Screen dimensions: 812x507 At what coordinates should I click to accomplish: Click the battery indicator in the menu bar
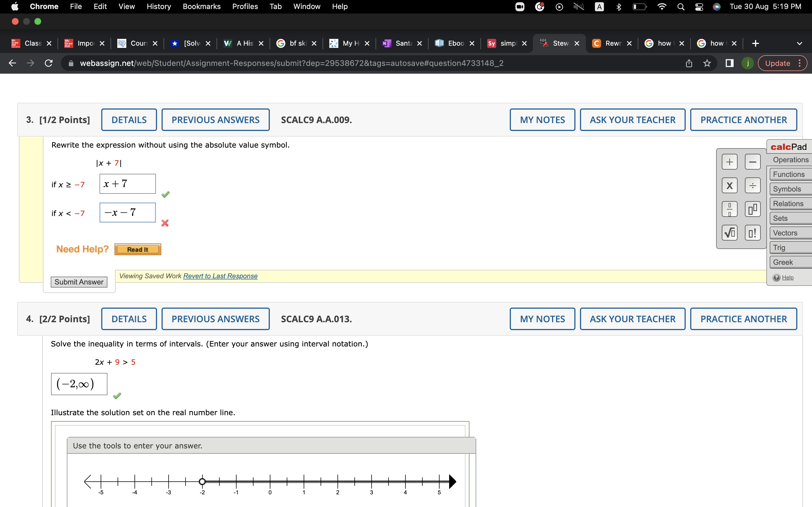point(639,6)
